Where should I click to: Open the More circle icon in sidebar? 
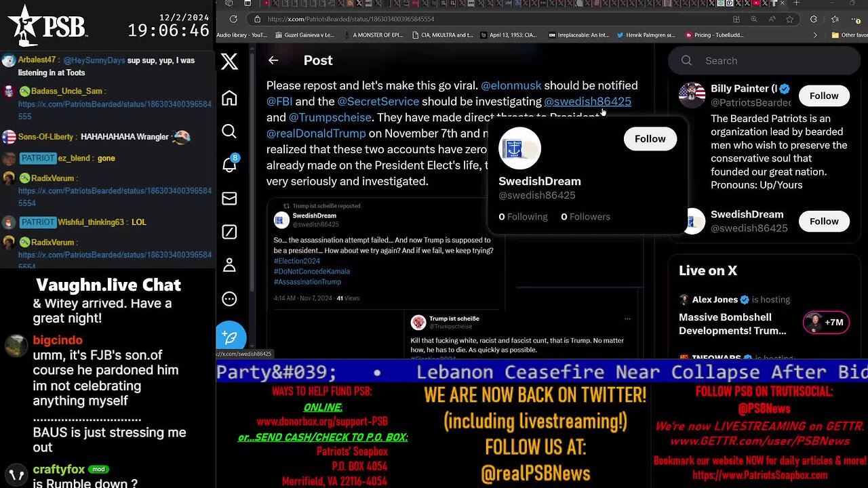pos(229,299)
